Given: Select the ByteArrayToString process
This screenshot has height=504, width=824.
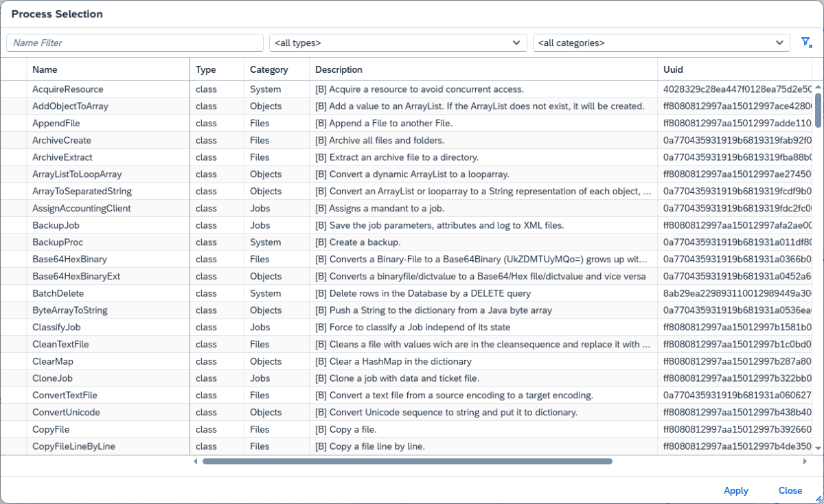Looking at the screenshot, I should [x=70, y=310].
